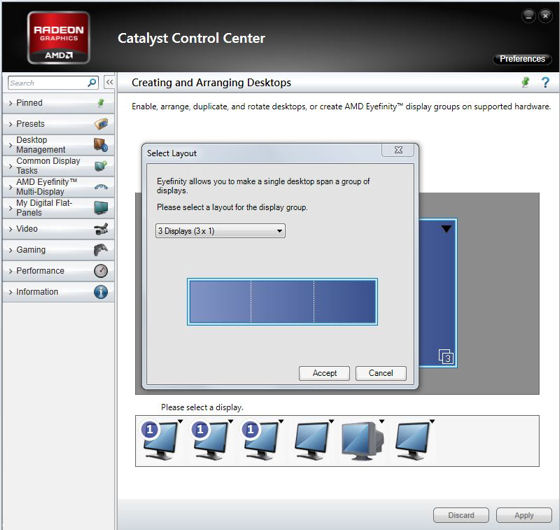
Task: Click Cancel in Select Layout dialog
Action: point(381,373)
